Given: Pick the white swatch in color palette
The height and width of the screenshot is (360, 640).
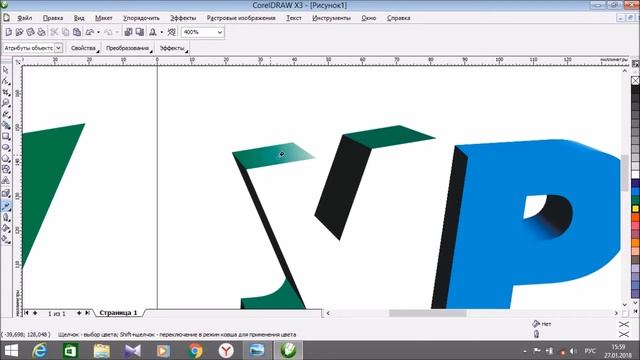Looking at the screenshot, I should 636,175.
